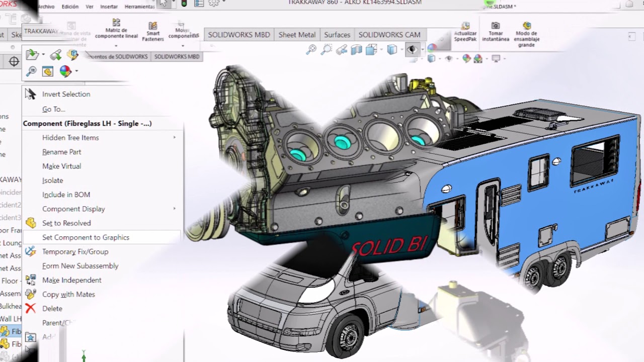Click the Open Part folder icon in context toolbar

point(32,54)
